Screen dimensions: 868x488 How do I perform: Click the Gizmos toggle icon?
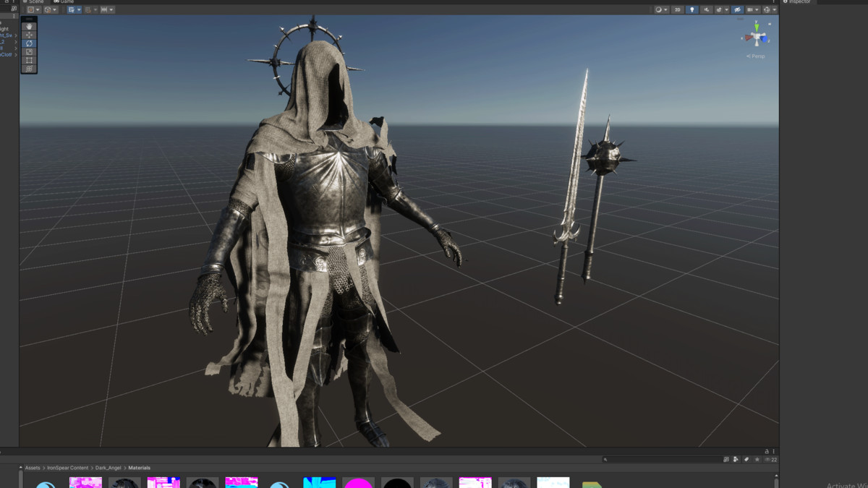coord(767,9)
